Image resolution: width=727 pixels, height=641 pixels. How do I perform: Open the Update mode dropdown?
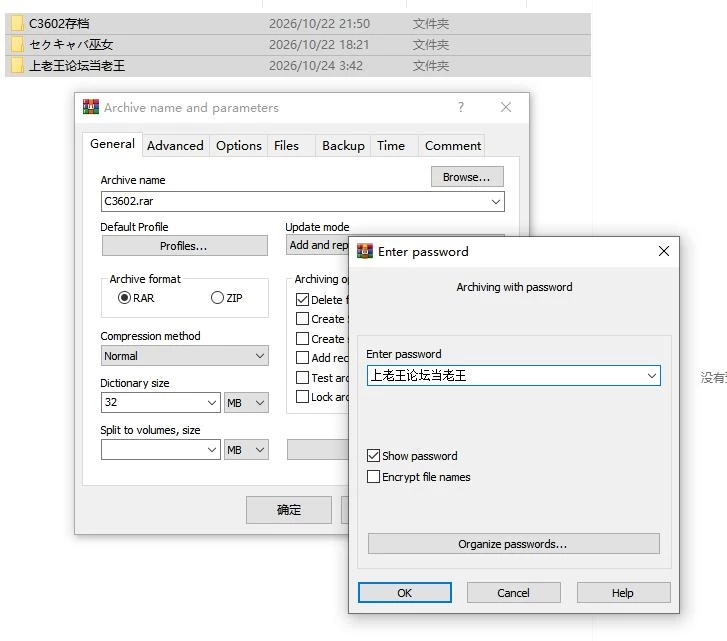click(x=317, y=245)
